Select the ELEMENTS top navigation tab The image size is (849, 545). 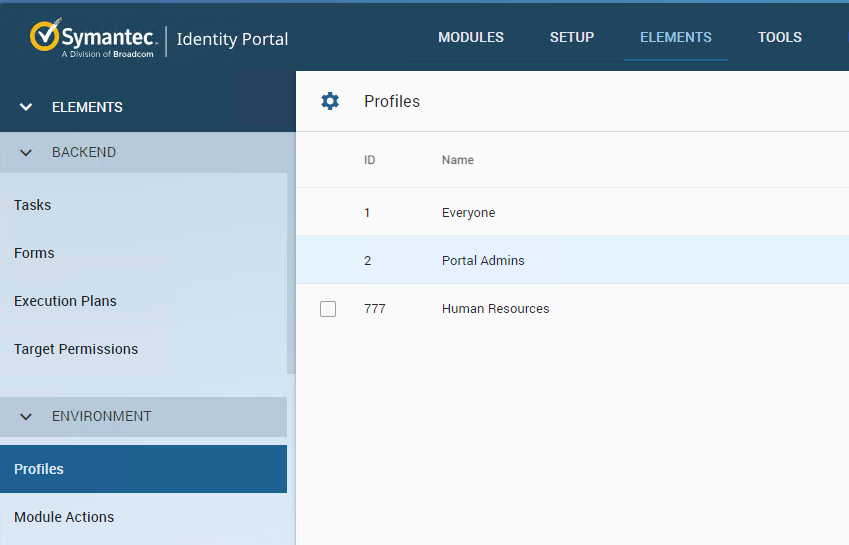676,38
